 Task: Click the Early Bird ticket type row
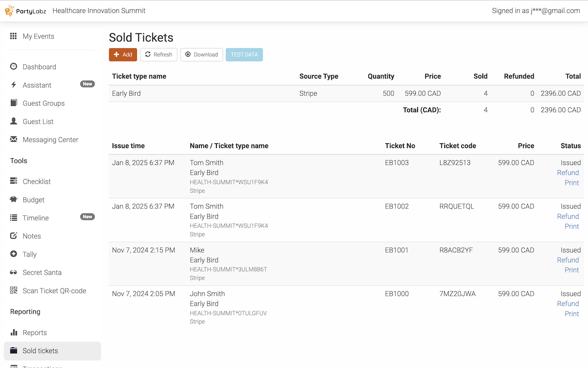tap(126, 93)
